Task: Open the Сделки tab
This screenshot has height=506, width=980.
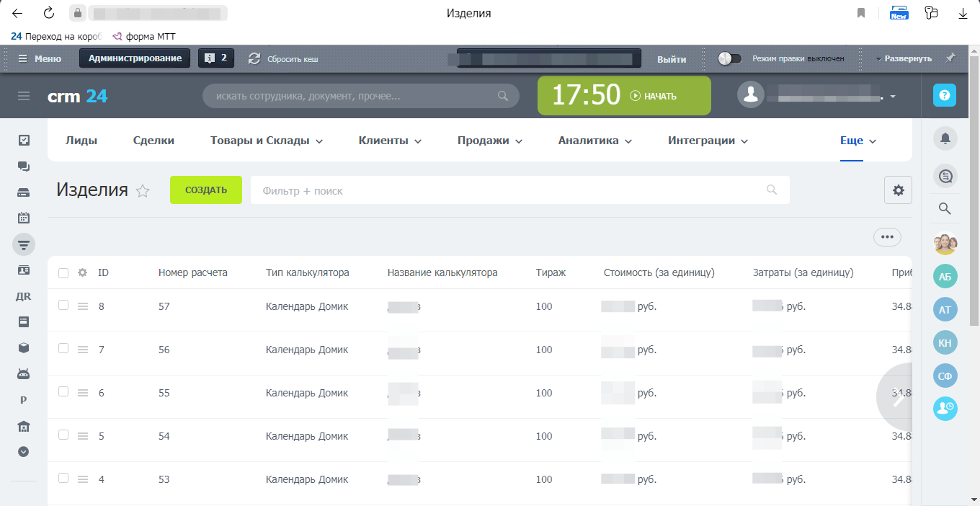Action: [153, 141]
